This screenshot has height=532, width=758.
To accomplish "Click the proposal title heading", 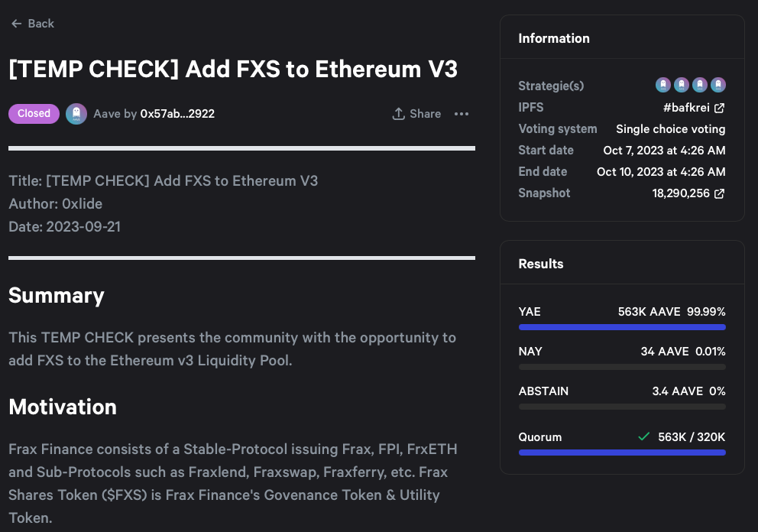I will 233,69.
